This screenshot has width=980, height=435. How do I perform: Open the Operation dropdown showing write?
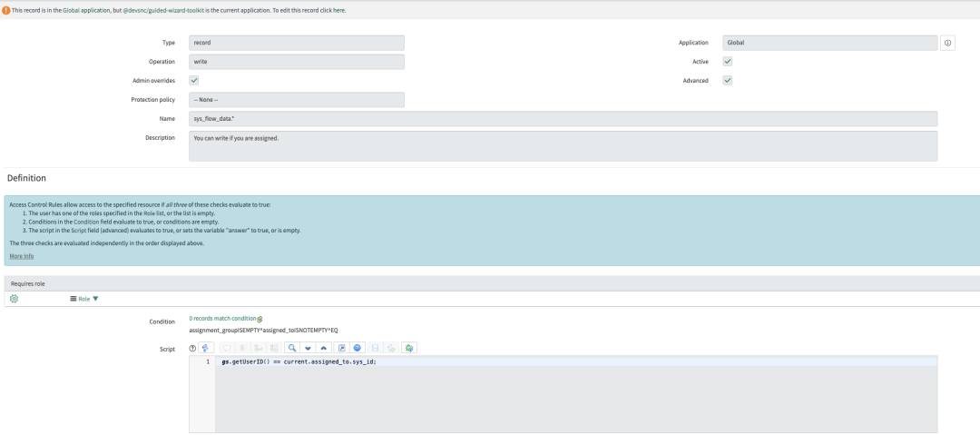296,62
